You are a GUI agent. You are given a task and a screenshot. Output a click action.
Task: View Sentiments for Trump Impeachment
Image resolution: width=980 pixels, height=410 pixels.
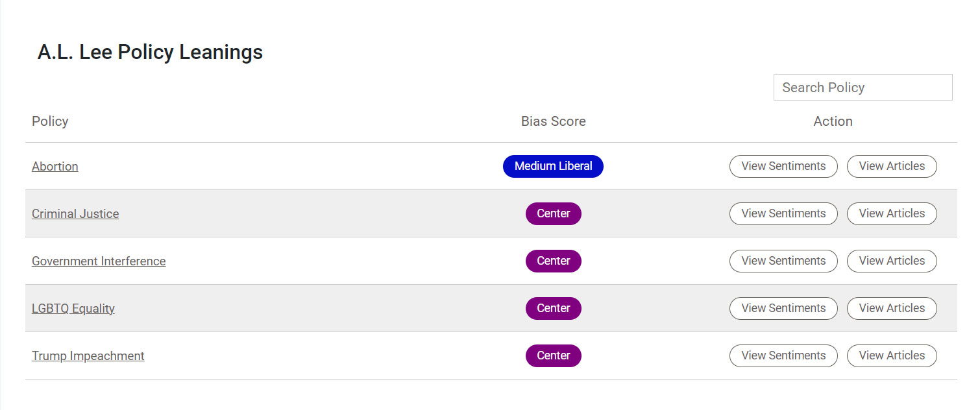click(x=783, y=356)
